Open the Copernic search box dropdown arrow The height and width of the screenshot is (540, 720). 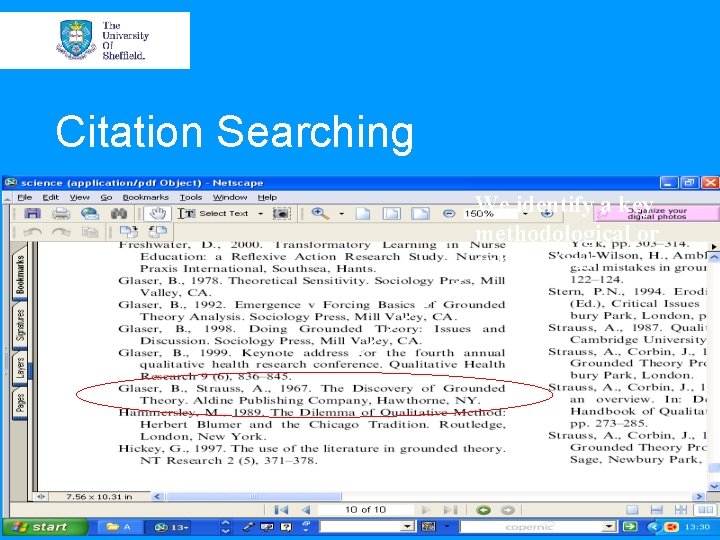click(610, 527)
